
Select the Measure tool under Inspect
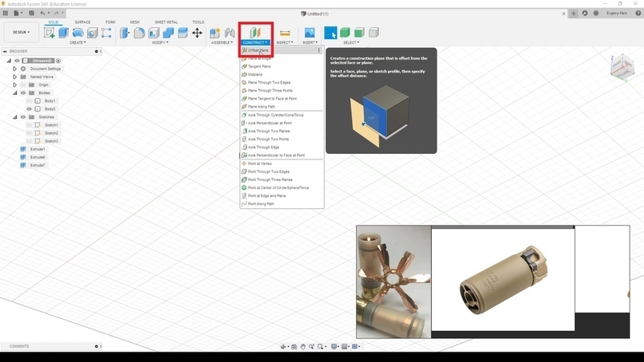pos(285,33)
